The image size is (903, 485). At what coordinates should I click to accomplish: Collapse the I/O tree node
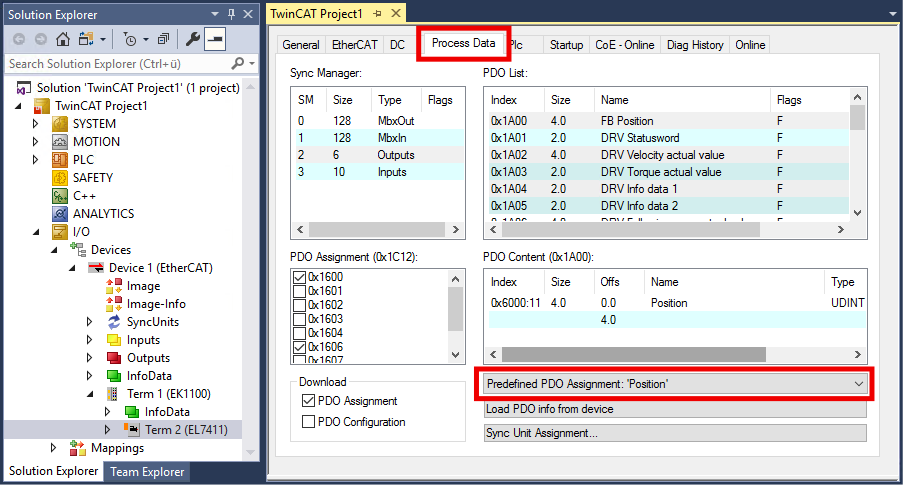[36, 232]
